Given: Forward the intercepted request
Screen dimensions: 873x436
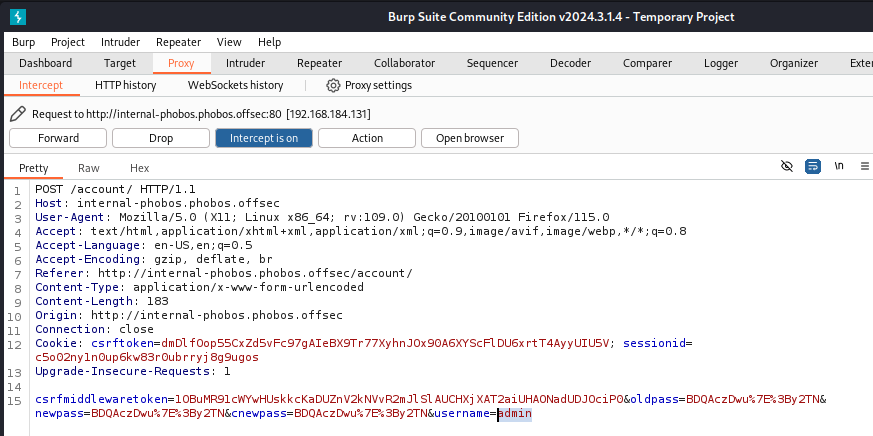Looking at the screenshot, I should tap(58, 138).
